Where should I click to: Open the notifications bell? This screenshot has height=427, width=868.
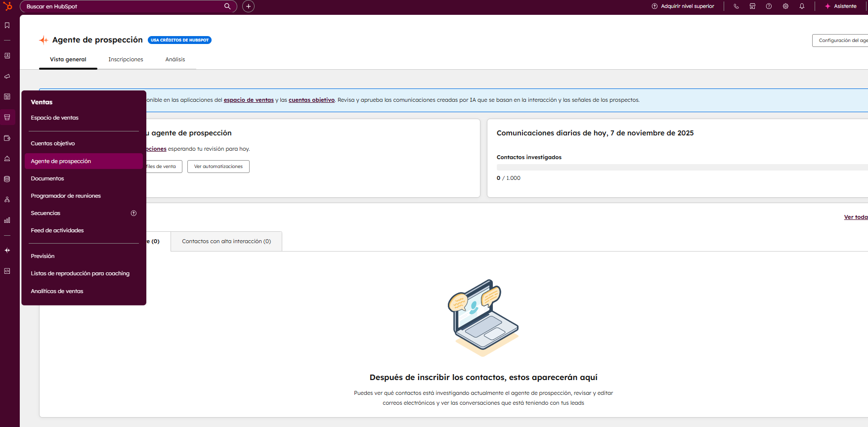click(802, 6)
